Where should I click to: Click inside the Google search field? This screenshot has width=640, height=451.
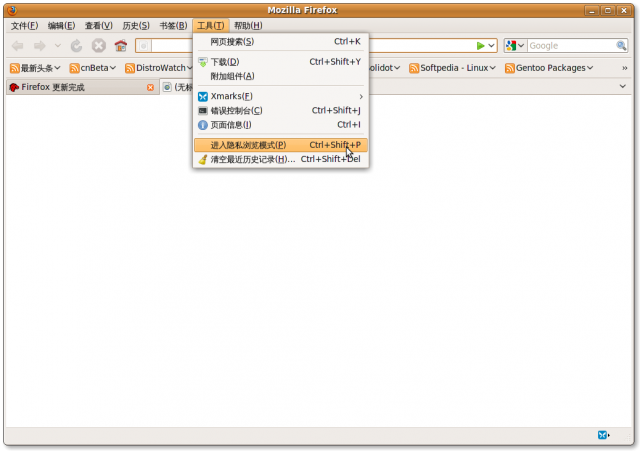coord(571,46)
